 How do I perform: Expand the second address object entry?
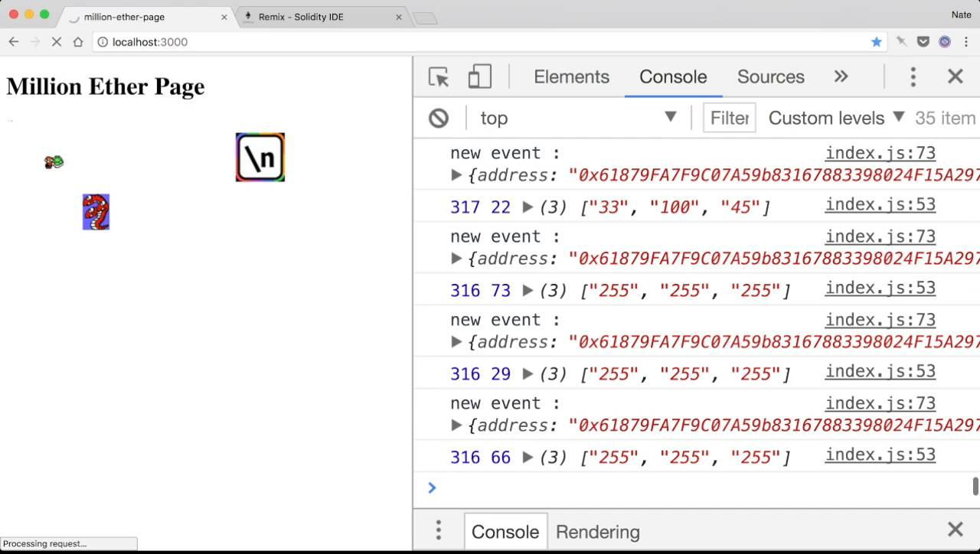tap(456, 259)
